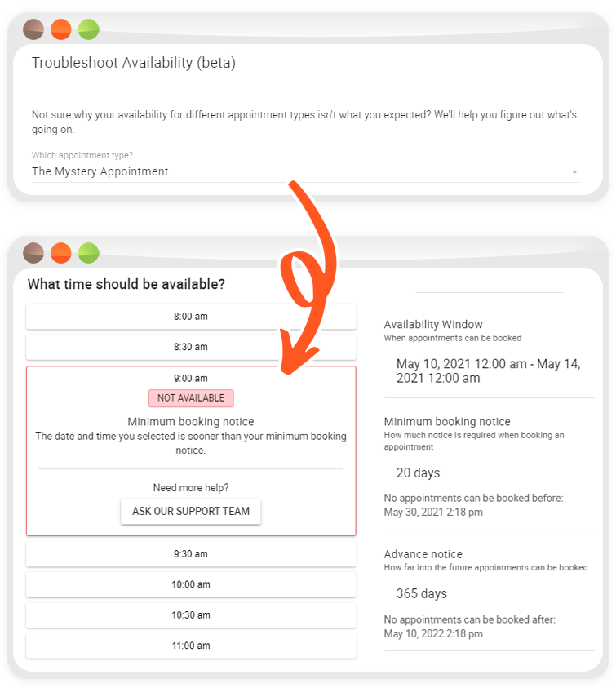Click the Not Available badge
Screen dimensions: 616x688
click(x=191, y=398)
